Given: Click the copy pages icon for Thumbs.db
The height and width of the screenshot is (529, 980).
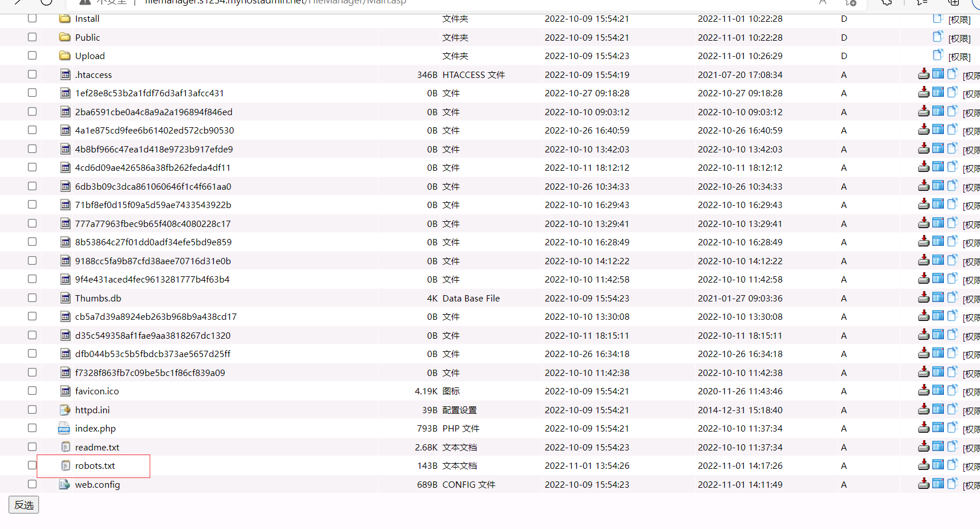Looking at the screenshot, I should pos(952,297).
